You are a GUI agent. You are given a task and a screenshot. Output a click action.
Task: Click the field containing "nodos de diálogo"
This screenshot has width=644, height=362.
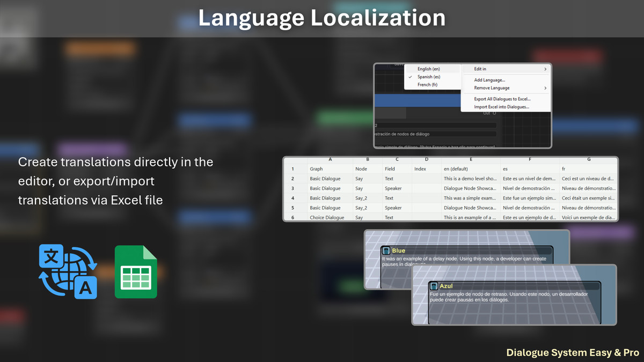435,134
